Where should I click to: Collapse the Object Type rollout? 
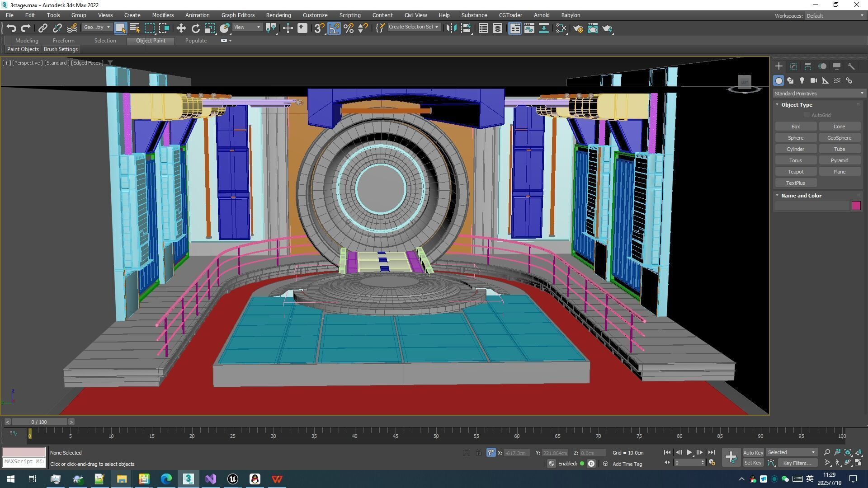click(x=797, y=105)
